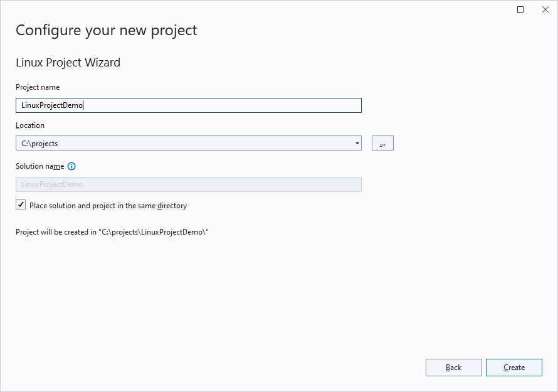Click the 'Configure your new project' heading
The image size is (558, 392).
point(107,30)
